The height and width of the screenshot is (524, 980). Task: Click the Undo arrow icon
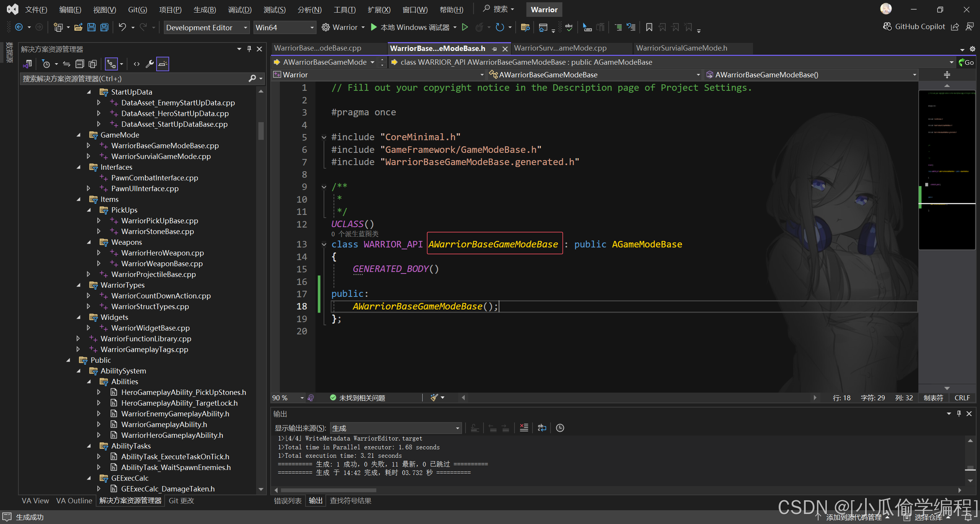click(122, 27)
